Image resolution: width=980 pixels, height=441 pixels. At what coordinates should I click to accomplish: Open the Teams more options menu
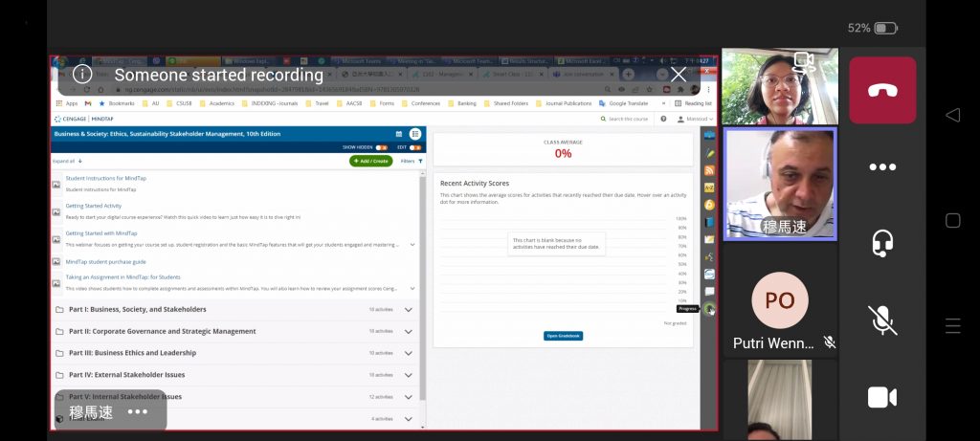[881, 166]
